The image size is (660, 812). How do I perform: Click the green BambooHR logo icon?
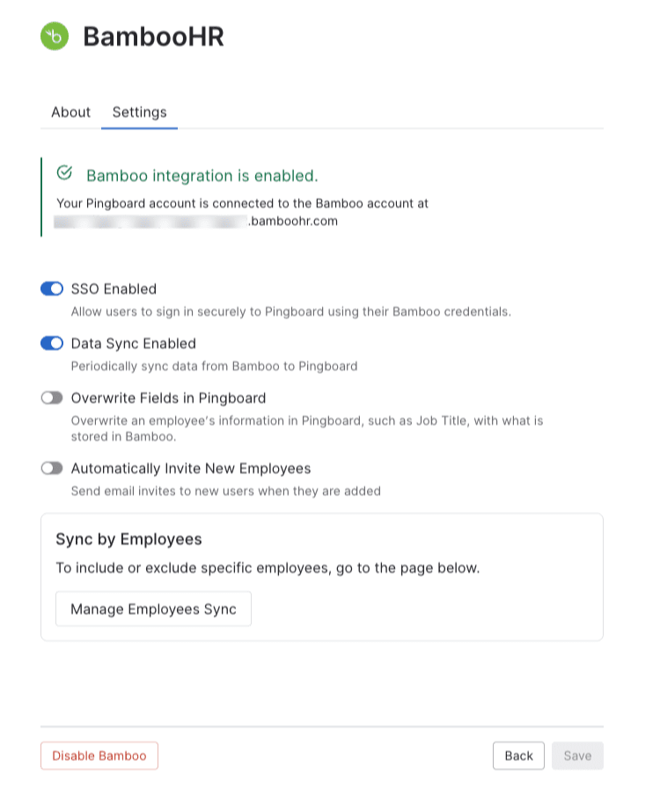(55, 36)
